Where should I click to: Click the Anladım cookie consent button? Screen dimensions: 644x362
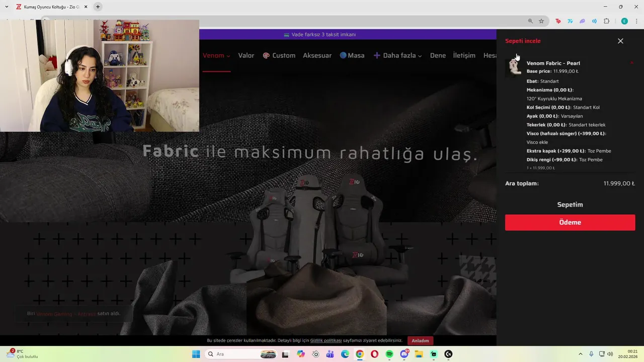pyautogui.click(x=420, y=341)
